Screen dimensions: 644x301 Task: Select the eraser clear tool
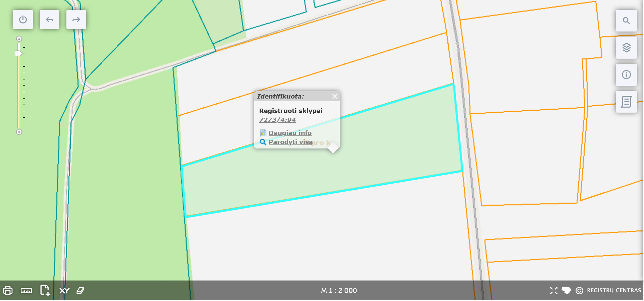80,291
